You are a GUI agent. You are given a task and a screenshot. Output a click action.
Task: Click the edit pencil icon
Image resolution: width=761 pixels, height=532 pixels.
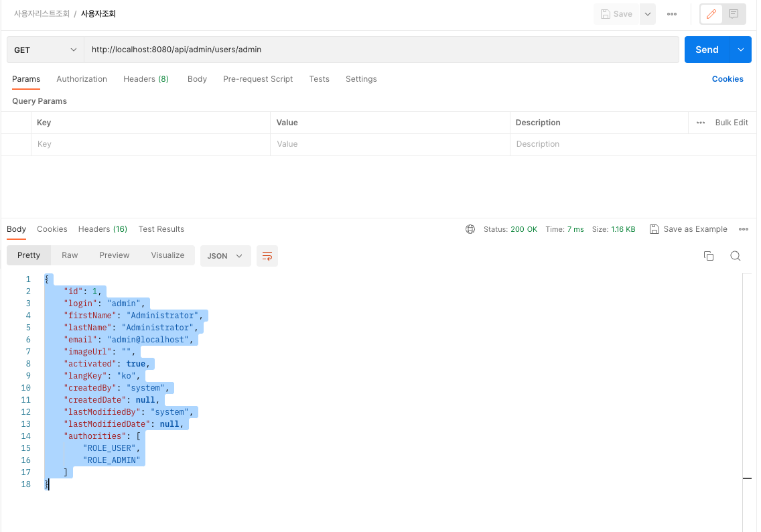711,14
